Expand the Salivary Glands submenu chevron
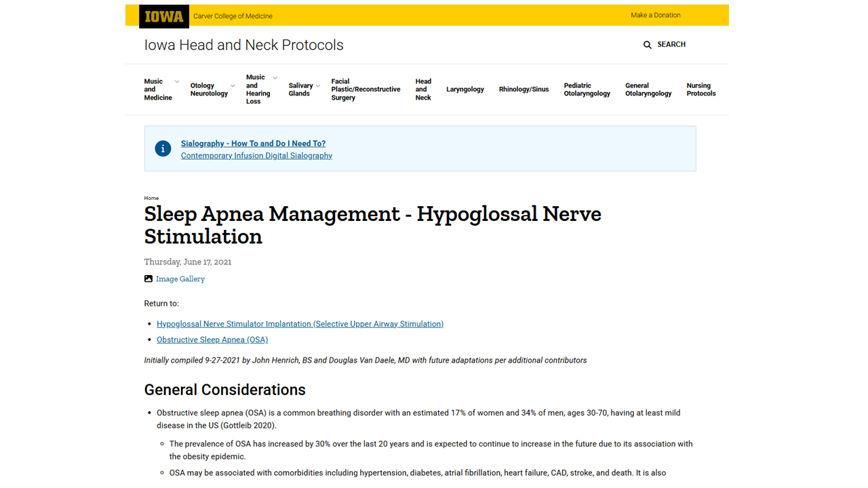 (x=318, y=86)
